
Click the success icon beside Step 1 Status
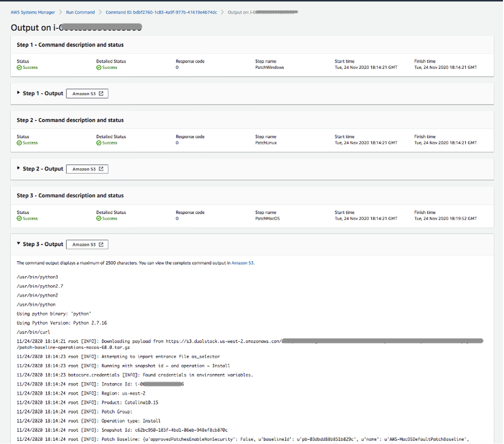click(x=19, y=67)
